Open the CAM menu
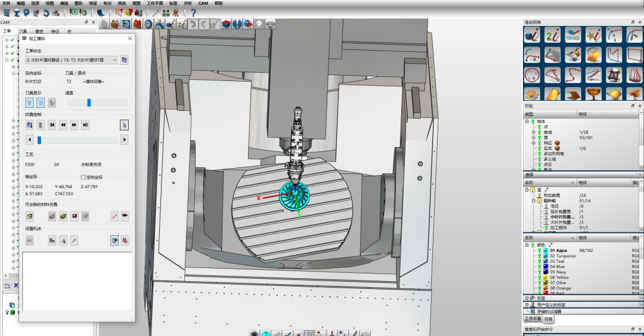 click(x=203, y=4)
